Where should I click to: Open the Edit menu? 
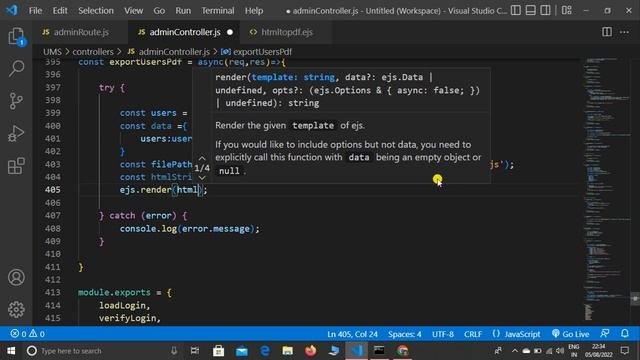click(60, 11)
